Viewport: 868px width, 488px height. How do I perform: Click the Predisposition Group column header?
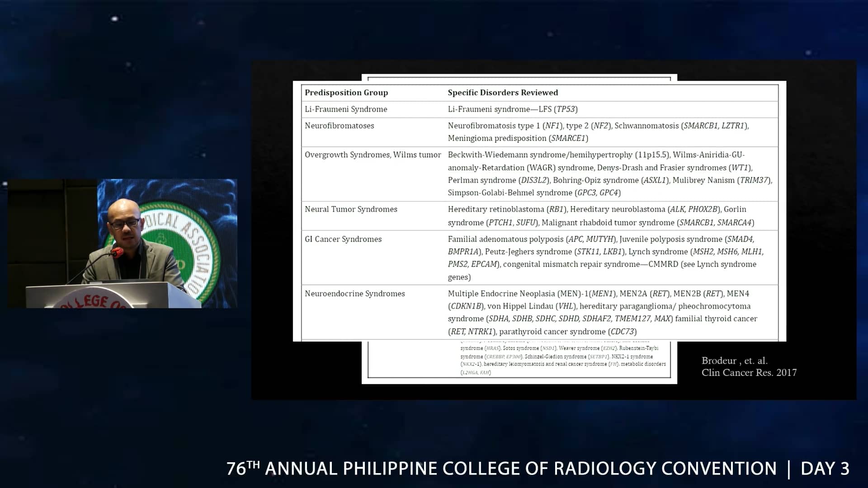pos(346,92)
